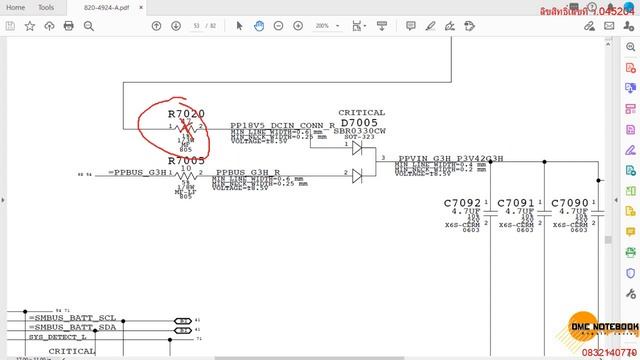Open pink Organize Pages tool icon

click(x=631, y=109)
